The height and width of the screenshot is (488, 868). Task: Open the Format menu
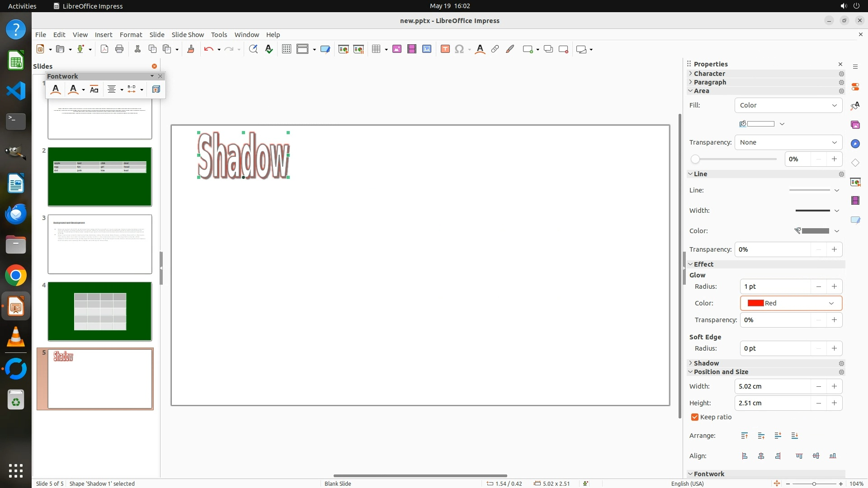tap(131, 35)
